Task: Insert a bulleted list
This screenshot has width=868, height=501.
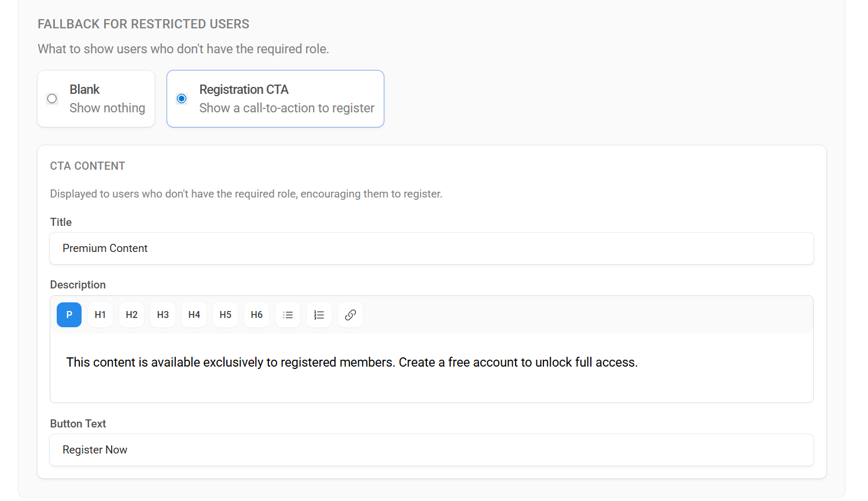Action: point(288,315)
